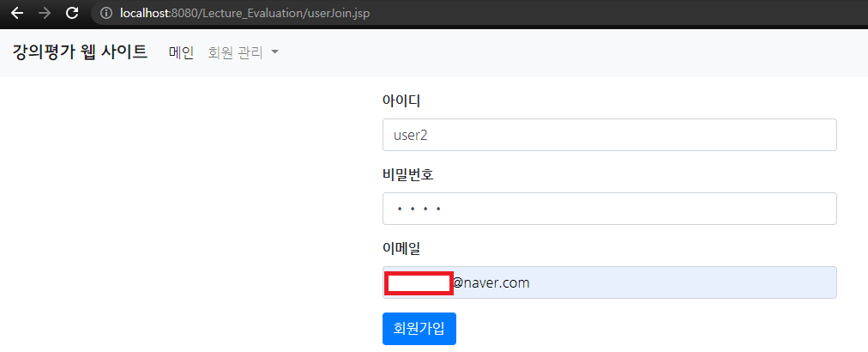This screenshot has height=352, width=868.
Task: Click the 이메일 label text
Action: coord(401,249)
